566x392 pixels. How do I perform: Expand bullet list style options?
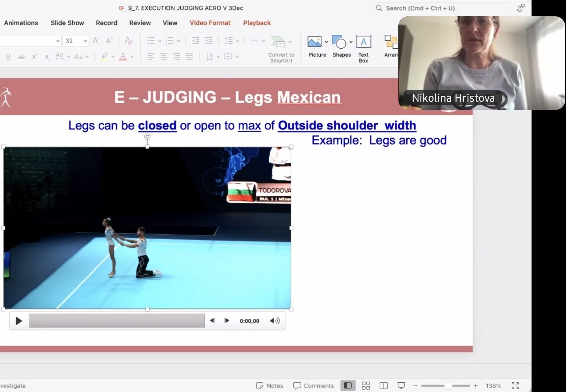pyautogui.click(x=160, y=41)
